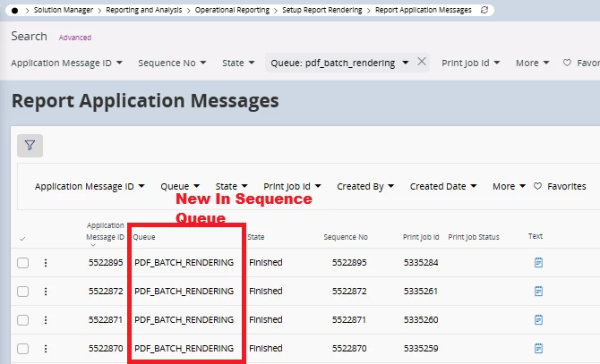The image size is (600, 364).
Task: Select Sequence No cell 5522872
Action: (349, 291)
